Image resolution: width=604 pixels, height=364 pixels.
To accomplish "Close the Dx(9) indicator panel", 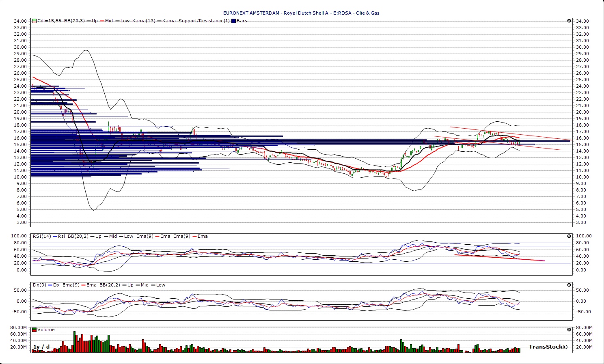I will pyautogui.click(x=569, y=285).
